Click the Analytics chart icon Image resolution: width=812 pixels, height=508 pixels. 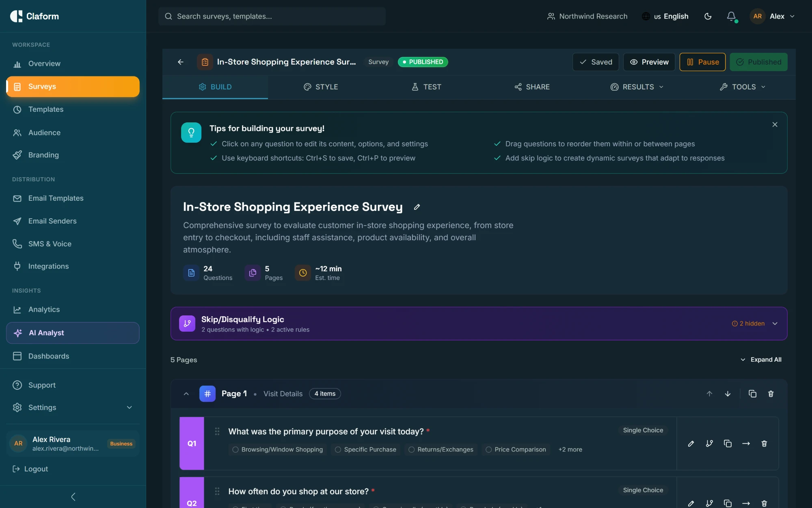click(x=17, y=310)
